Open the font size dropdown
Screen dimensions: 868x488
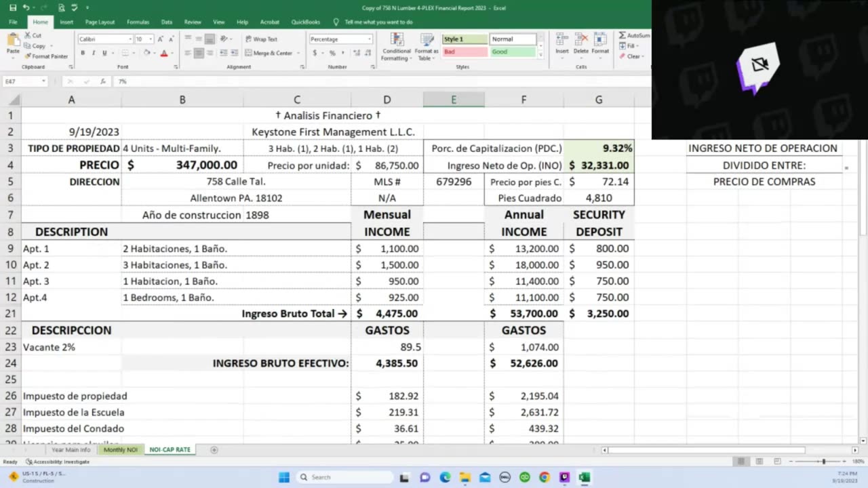tap(151, 39)
